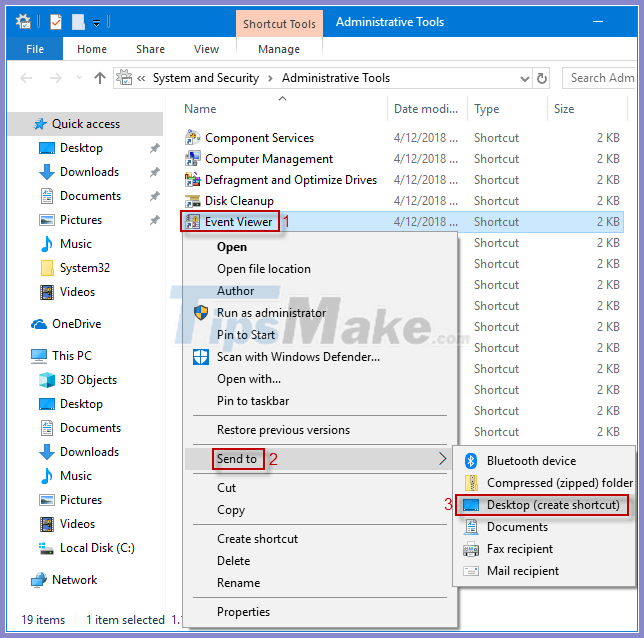Open the 3D Objects folder icon
The height and width of the screenshot is (638, 644).
[46, 380]
